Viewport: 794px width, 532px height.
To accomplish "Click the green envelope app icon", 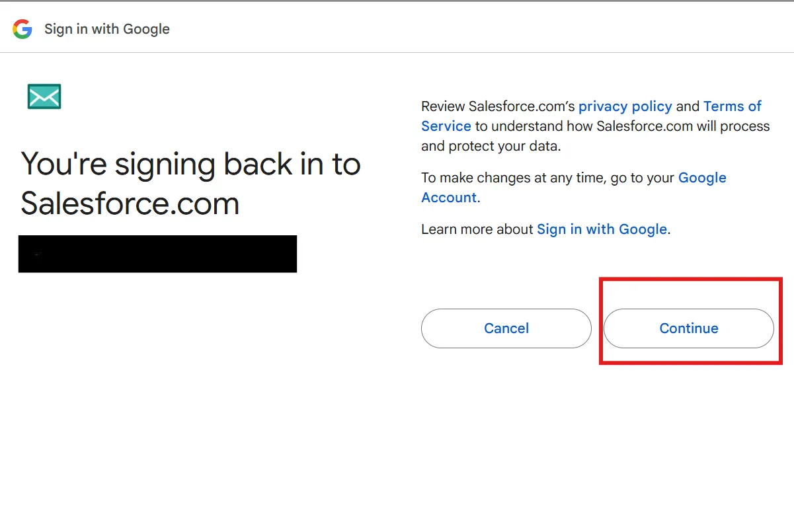I will (x=44, y=96).
